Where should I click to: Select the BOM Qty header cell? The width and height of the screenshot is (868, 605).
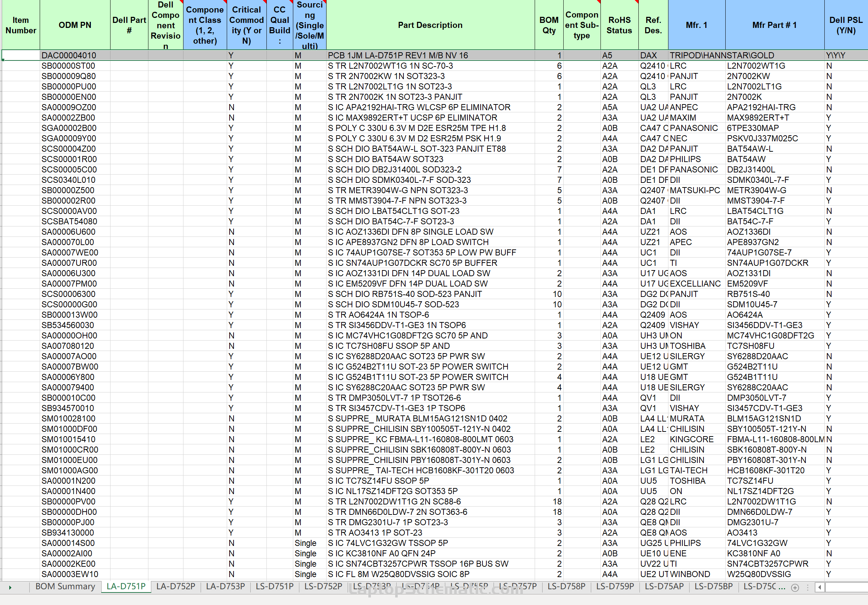click(549, 25)
